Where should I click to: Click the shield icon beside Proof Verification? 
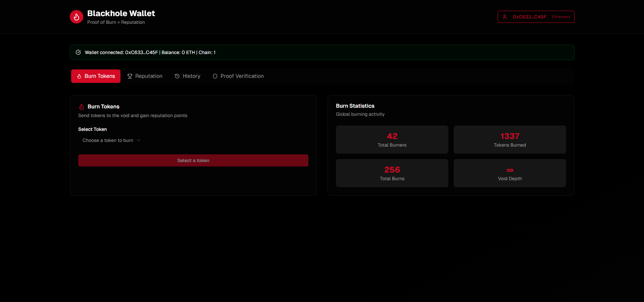click(215, 76)
